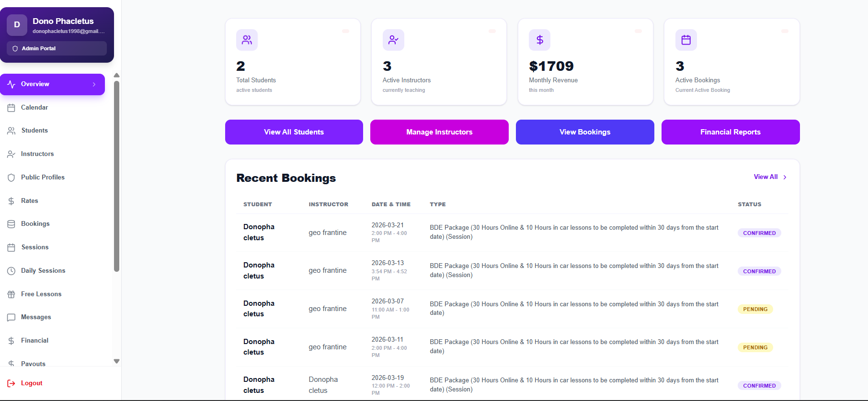Select the Public Profiles sidebar icon
Screen dimensions: 868x401
11,177
